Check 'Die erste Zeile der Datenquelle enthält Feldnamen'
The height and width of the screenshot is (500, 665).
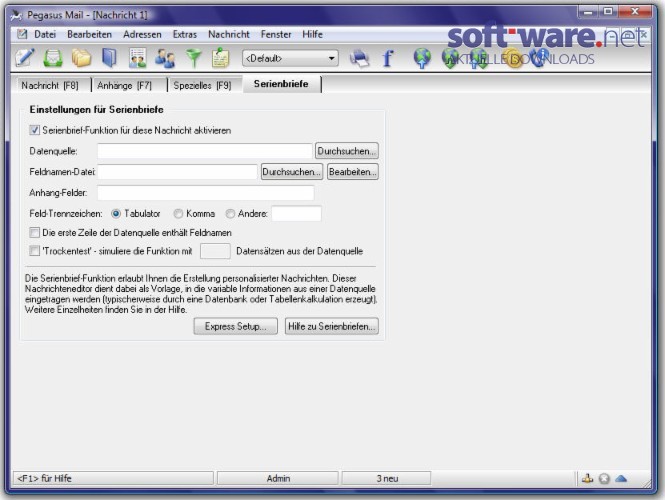[34, 232]
